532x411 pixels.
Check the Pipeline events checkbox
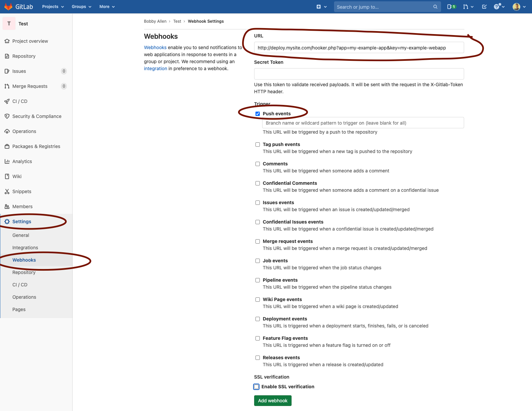coord(257,280)
